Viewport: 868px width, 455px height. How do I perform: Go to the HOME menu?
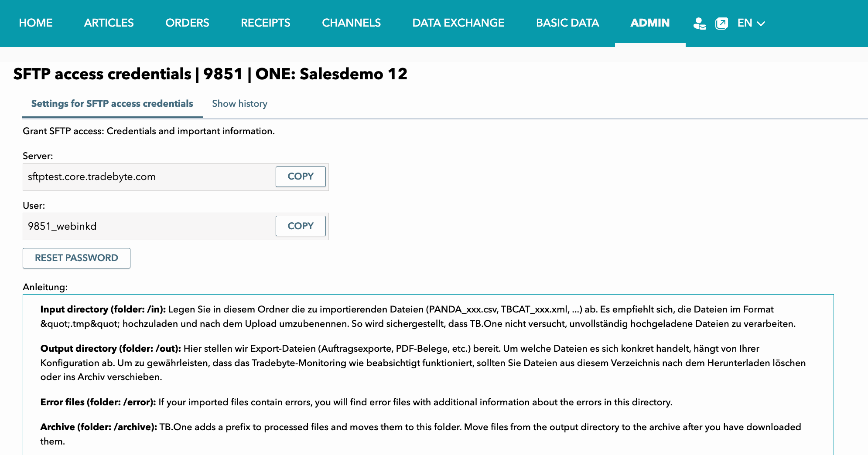tap(36, 23)
